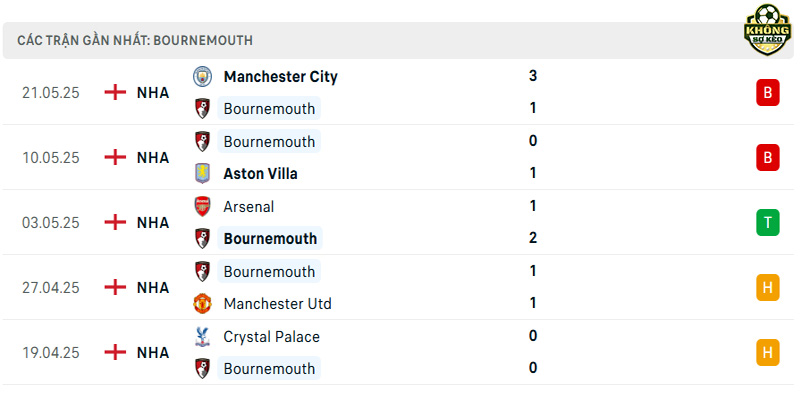This screenshot has height=400, width=800.
Task: Select the NHA league label for 03.05.25
Action: point(153,222)
